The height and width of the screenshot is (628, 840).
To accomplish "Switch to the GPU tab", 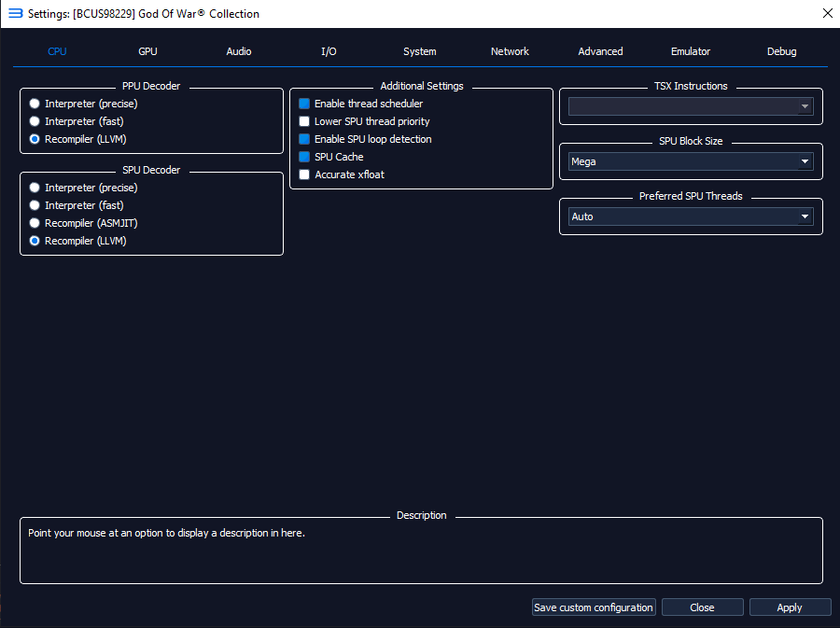I will click(x=147, y=51).
